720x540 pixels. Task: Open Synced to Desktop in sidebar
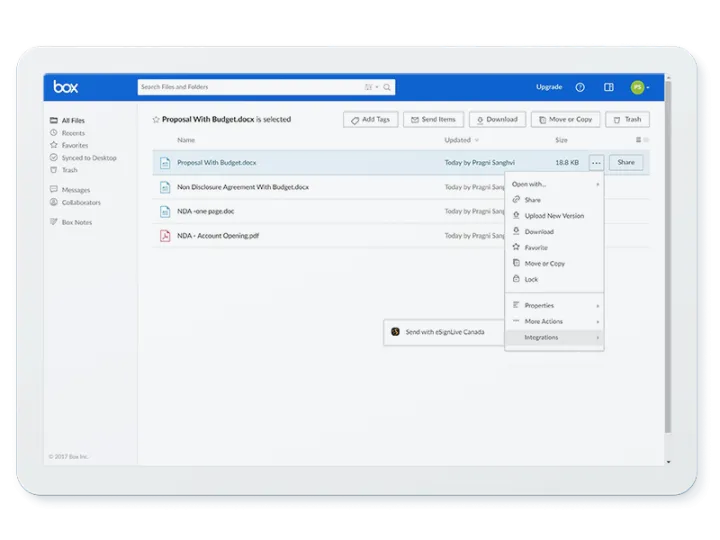click(83, 158)
